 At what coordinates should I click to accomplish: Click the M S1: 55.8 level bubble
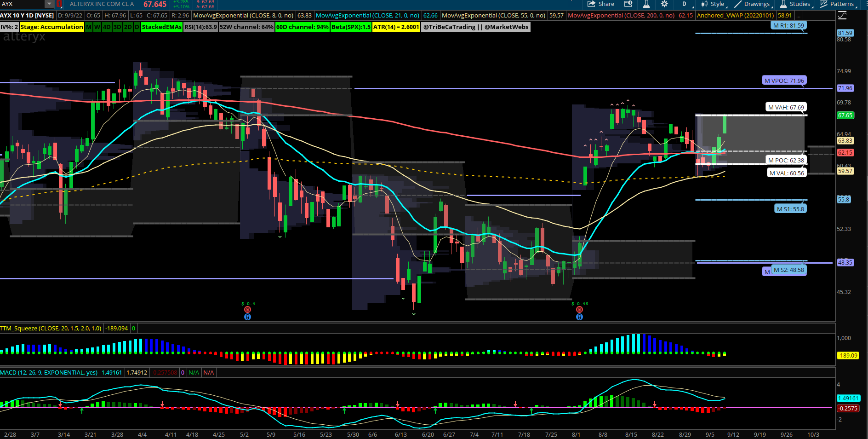(x=791, y=209)
